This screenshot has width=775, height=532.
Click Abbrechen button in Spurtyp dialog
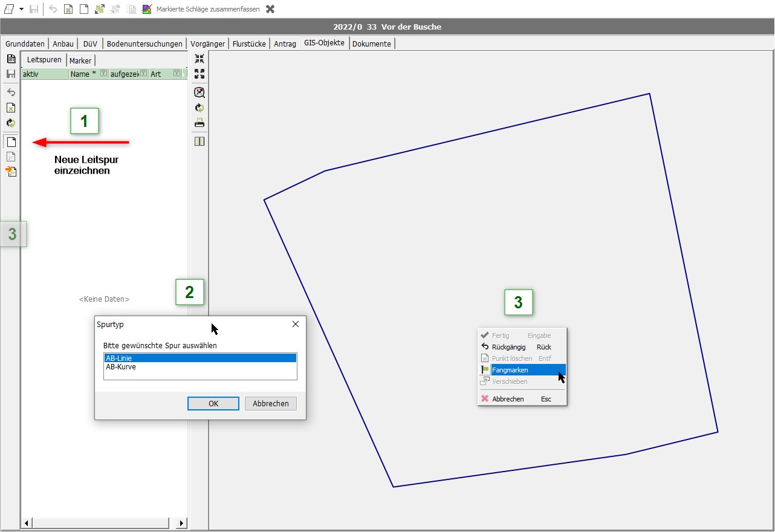[x=270, y=403]
